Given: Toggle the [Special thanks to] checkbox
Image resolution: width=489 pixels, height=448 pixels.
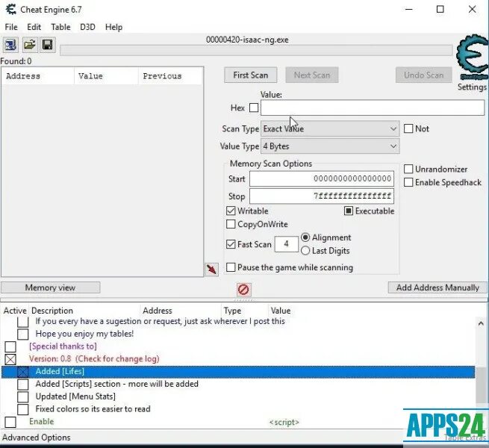Looking at the screenshot, I should [x=10, y=346].
